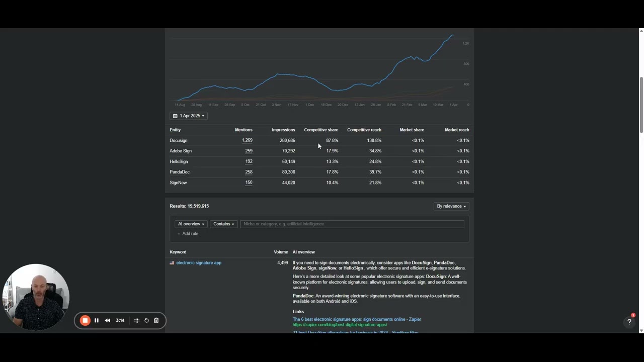This screenshot has width=644, height=362.
Task: Open the 1 Apr 2025 date picker
Action: coord(189,116)
